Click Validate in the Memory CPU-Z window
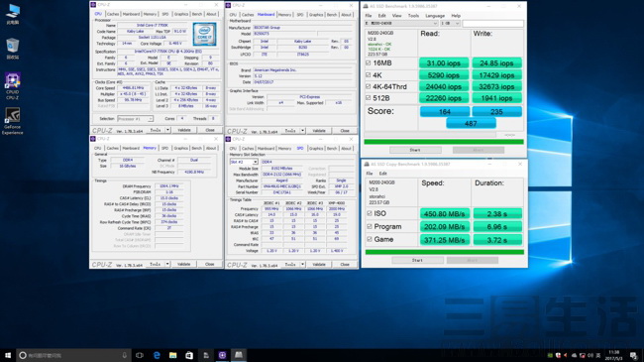This screenshot has height=362, width=644. [184, 264]
